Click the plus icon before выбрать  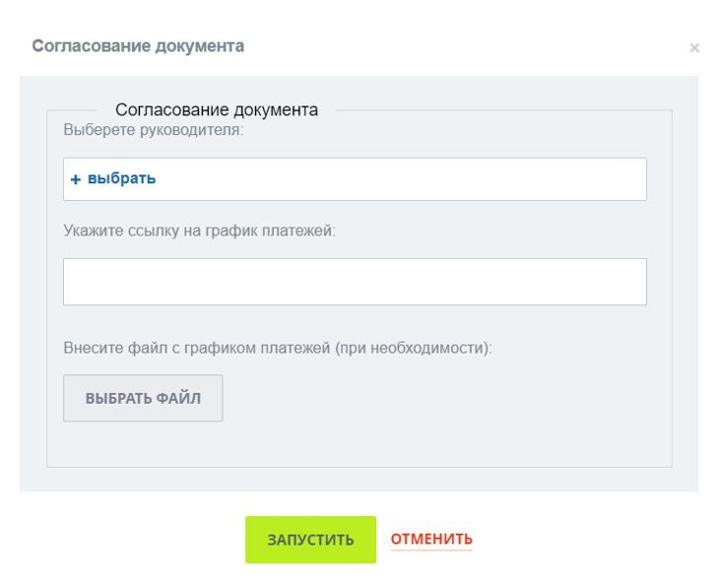(x=76, y=179)
